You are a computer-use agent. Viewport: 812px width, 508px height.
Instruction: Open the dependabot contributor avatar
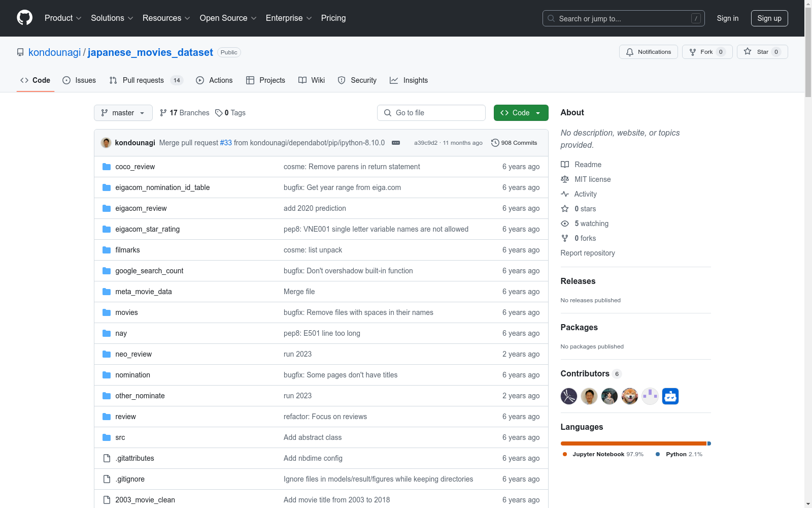670,396
